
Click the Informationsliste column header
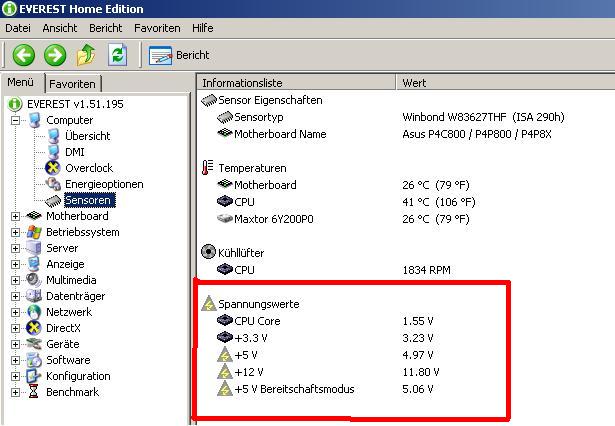point(297,83)
